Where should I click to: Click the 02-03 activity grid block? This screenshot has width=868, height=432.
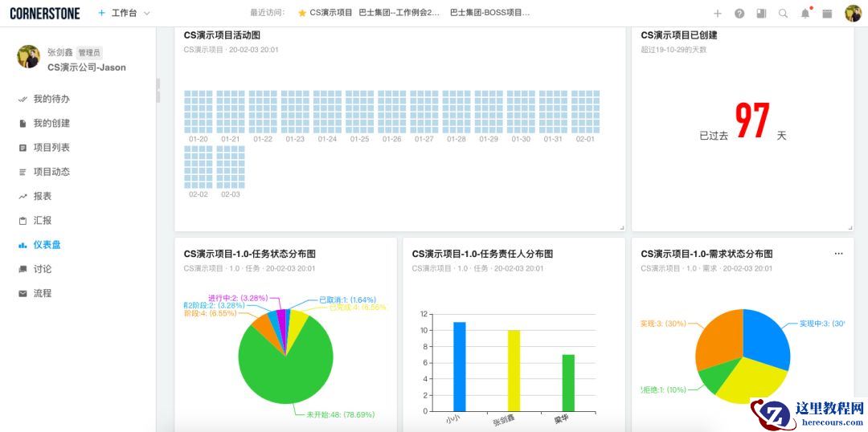click(x=231, y=166)
